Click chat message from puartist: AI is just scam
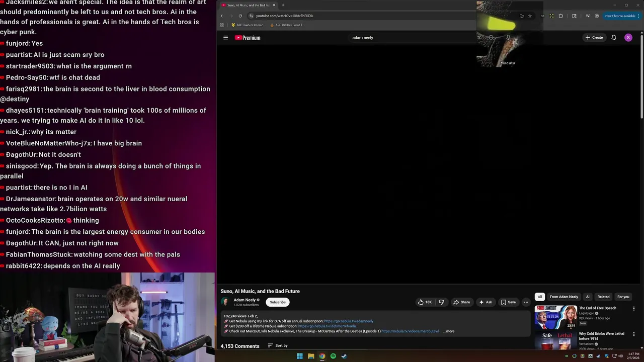Viewport: 644px width, 362px height. 52,54
